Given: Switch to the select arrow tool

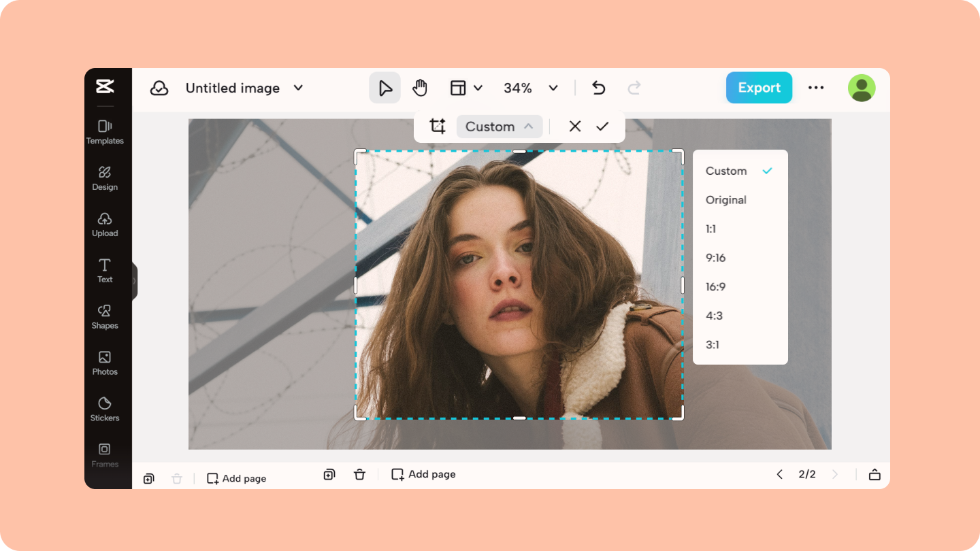Looking at the screenshot, I should click(385, 87).
